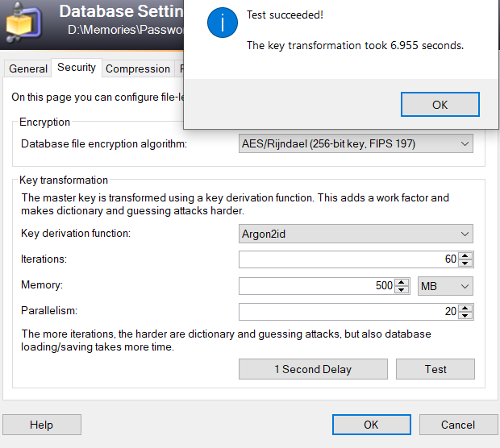Open the MB memory unit dropdown
The image size is (500, 448).
446,286
